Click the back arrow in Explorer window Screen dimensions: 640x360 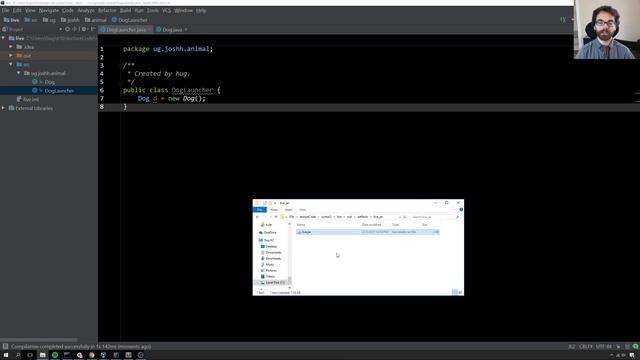click(x=257, y=217)
